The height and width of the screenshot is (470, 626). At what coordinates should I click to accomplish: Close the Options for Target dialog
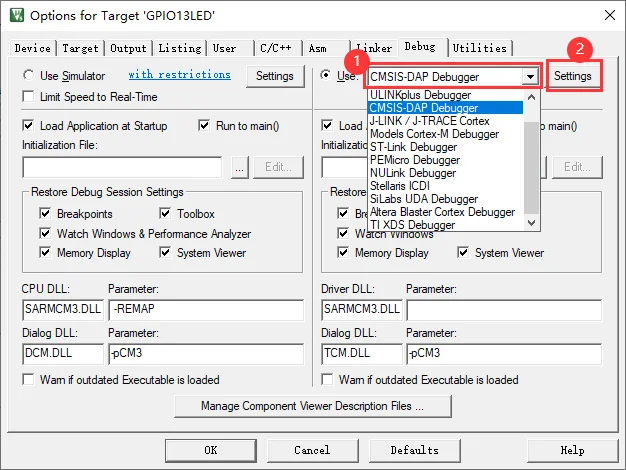[610, 15]
